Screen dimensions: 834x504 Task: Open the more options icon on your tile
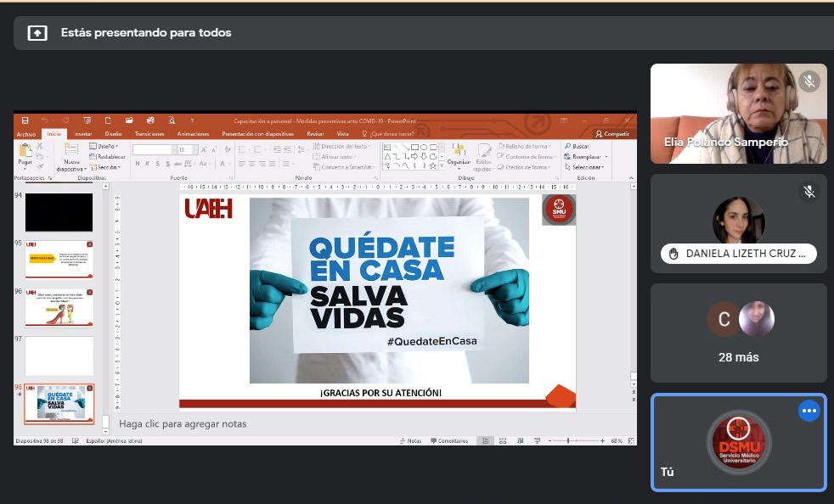pyautogui.click(x=809, y=411)
